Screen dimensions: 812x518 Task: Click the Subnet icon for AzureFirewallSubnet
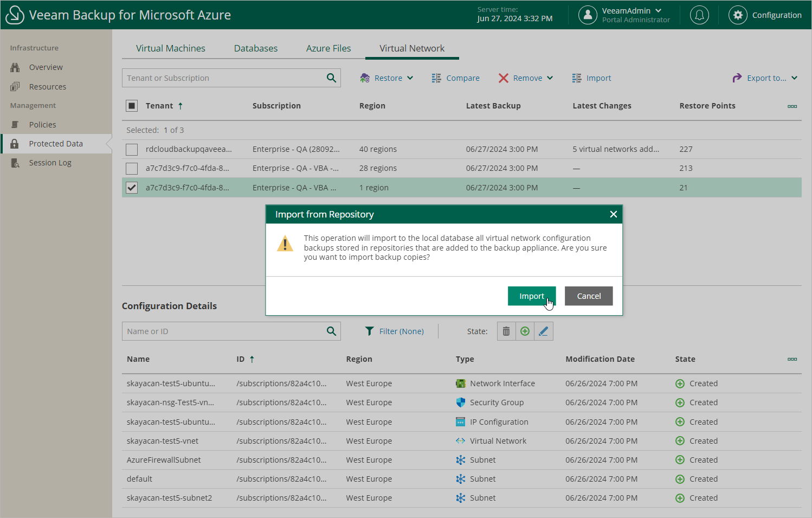461,460
